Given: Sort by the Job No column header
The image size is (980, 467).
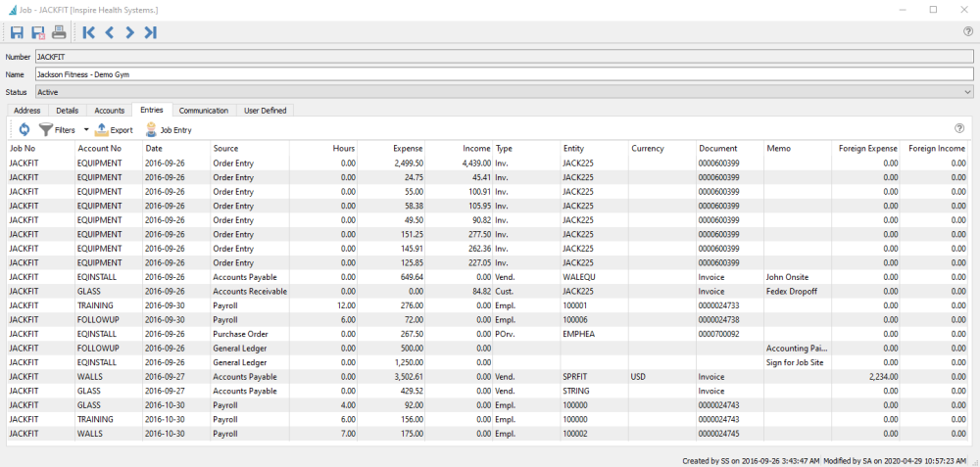Looking at the screenshot, I should 40,149.
